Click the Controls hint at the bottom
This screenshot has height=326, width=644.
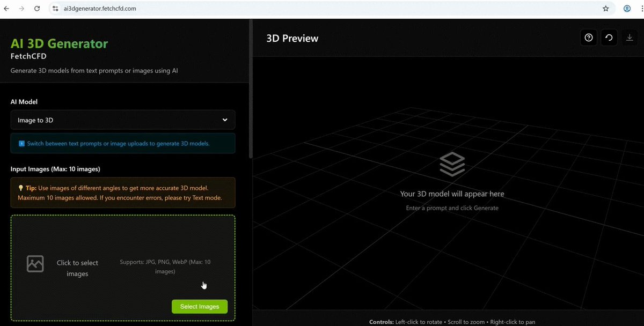point(452,322)
